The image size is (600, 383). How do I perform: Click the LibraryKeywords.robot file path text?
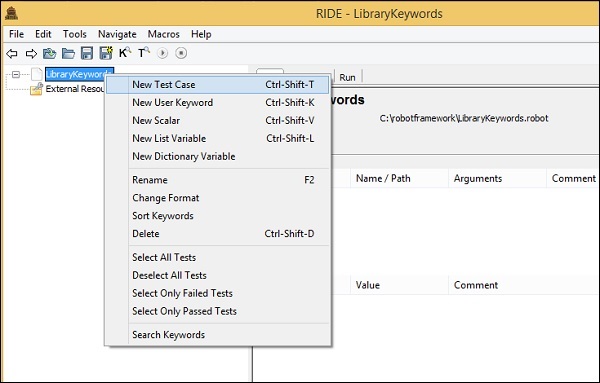[464, 118]
